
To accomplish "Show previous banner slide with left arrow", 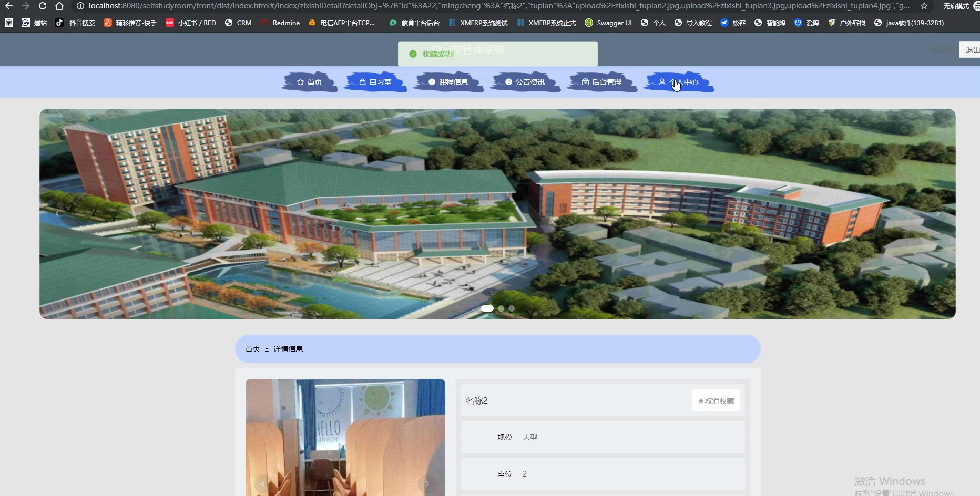I will pos(57,213).
